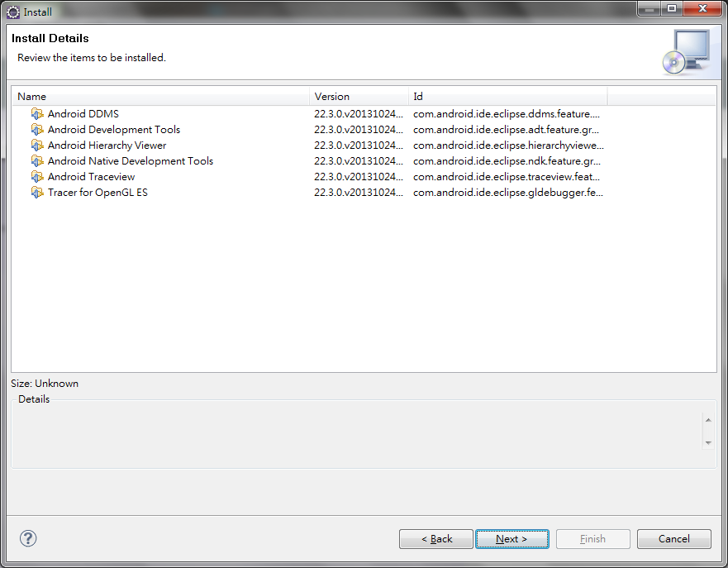This screenshot has height=568, width=728.
Task: Click the Tracer for OpenGL ES icon
Action: click(37, 193)
